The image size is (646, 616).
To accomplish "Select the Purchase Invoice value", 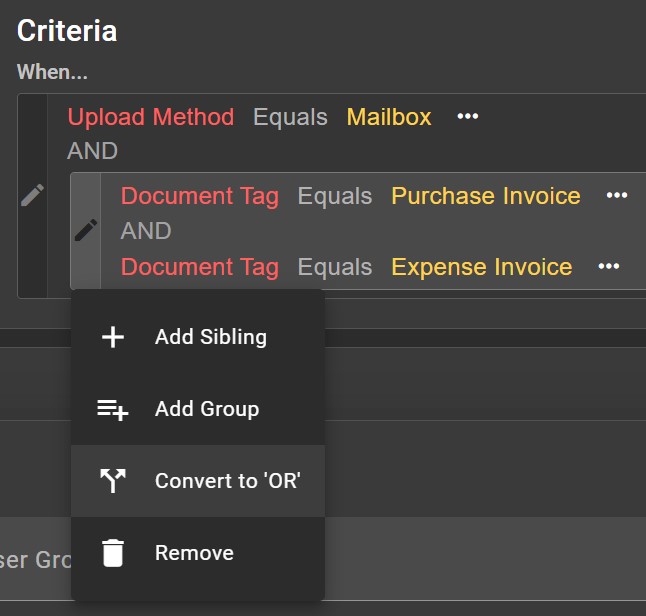I will pyautogui.click(x=485, y=196).
